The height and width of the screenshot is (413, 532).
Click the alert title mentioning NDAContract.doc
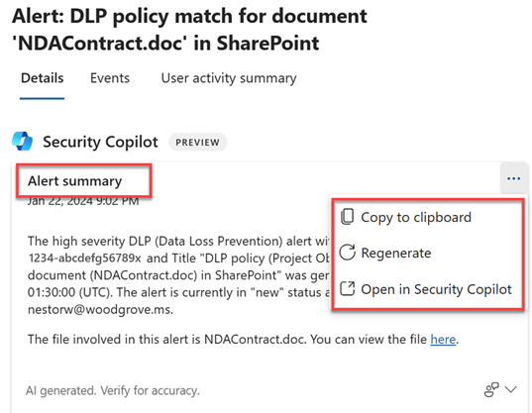[x=189, y=30]
